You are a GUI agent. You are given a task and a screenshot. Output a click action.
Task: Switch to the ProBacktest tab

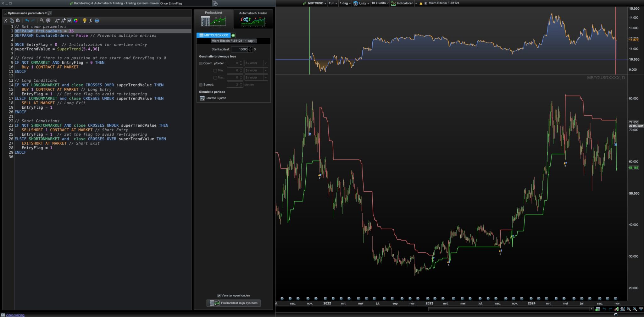click(214, 19)
